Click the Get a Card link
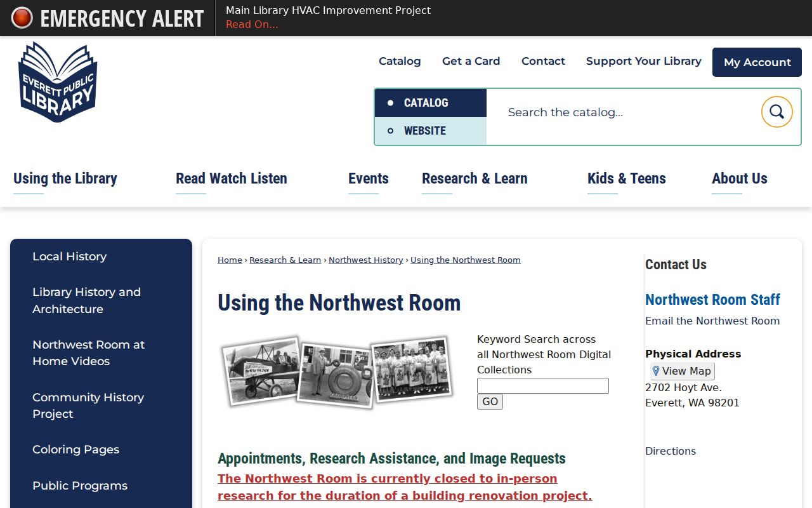 [x=471, y=61]
